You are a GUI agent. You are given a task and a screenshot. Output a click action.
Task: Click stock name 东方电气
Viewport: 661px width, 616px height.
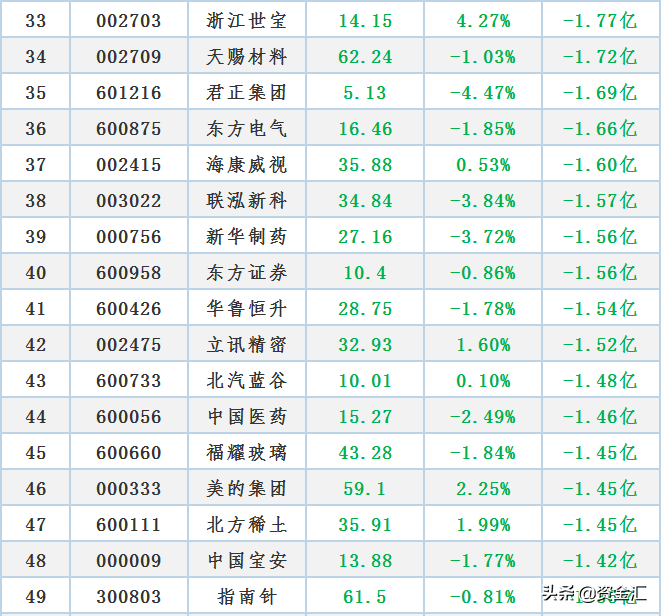point(247,129)
